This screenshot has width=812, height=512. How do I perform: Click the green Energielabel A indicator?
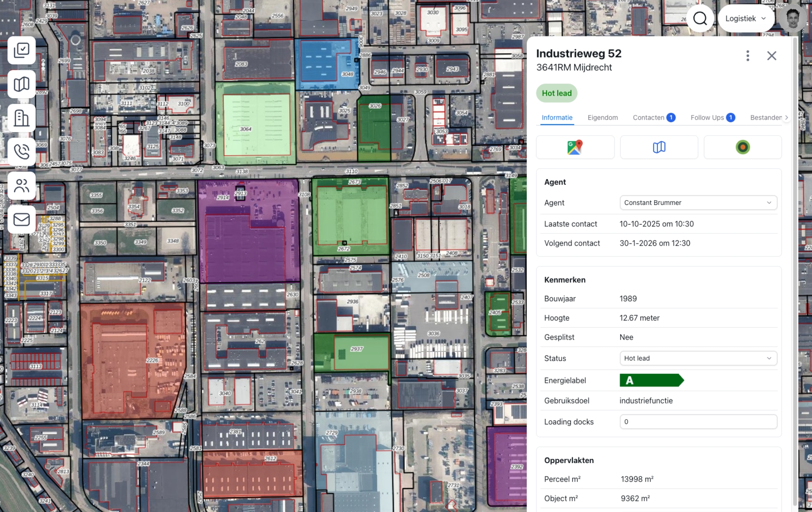pyautogui.click(x=652, y=380)
